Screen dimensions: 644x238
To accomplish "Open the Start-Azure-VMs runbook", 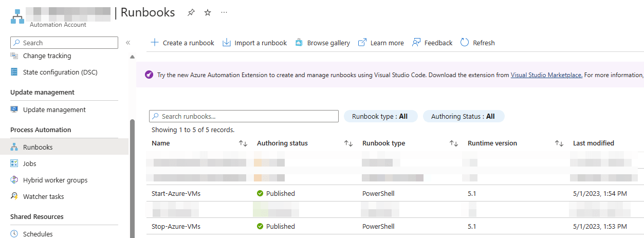I will [x=176, y=193].
